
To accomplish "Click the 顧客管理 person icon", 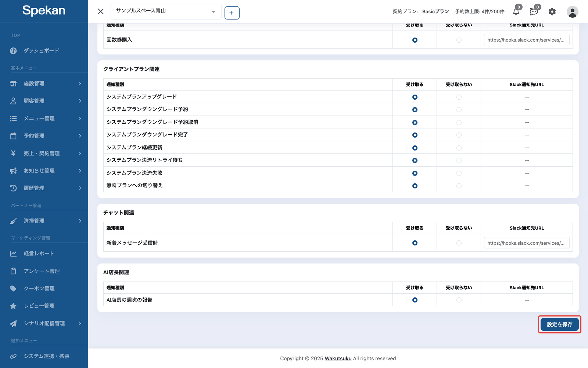I will [x=13, y=101].
